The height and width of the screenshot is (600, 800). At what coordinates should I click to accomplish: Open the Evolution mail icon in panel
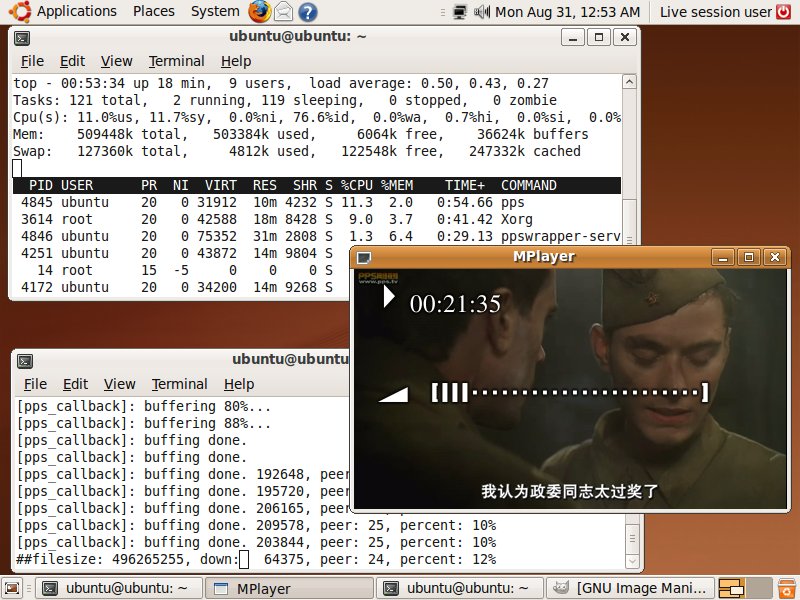tap(284, 12)
